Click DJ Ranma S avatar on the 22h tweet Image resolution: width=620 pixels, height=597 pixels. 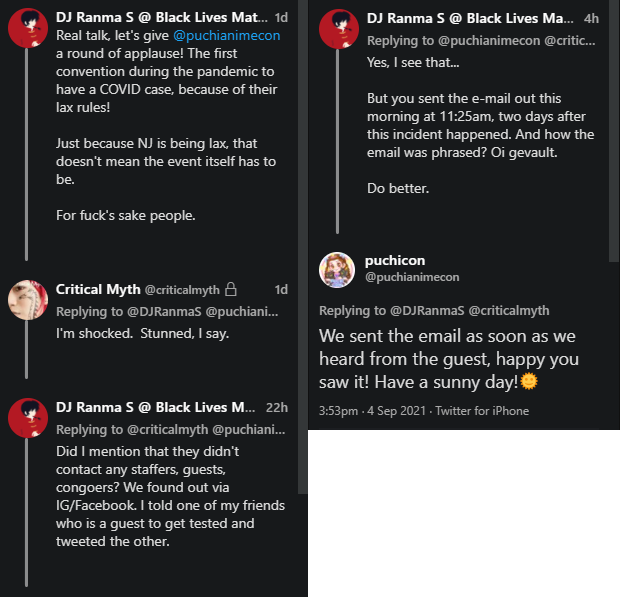pyautogui.click(x=27, y=417)
